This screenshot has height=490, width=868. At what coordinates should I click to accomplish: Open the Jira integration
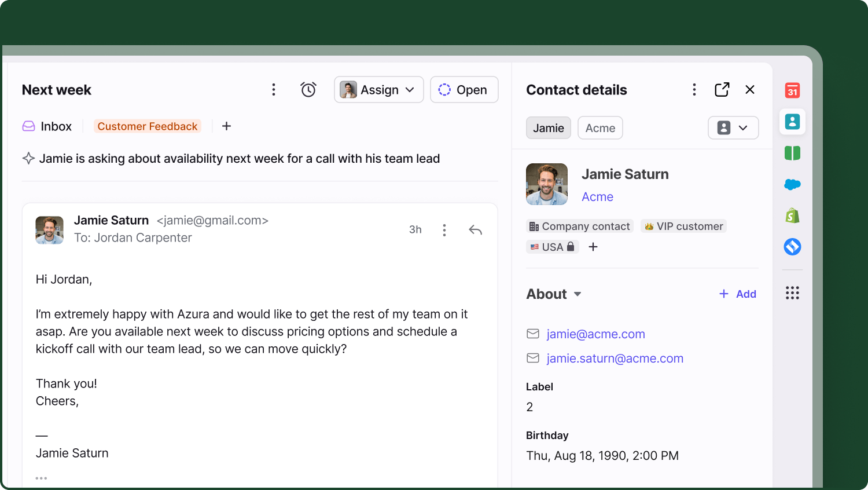click(x=792, y=246)
